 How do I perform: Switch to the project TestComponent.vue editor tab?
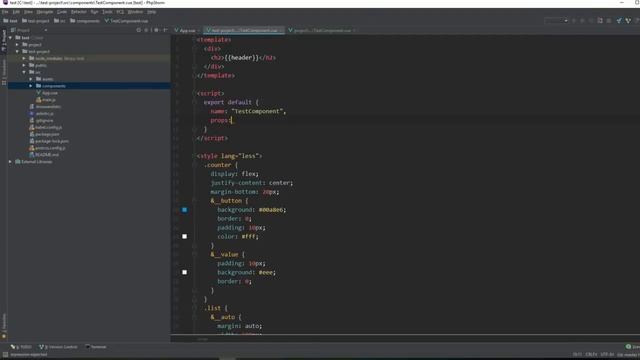322,30
